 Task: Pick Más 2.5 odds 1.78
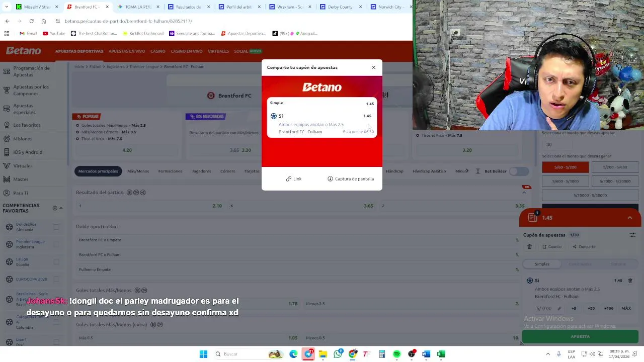pos(188,304)
